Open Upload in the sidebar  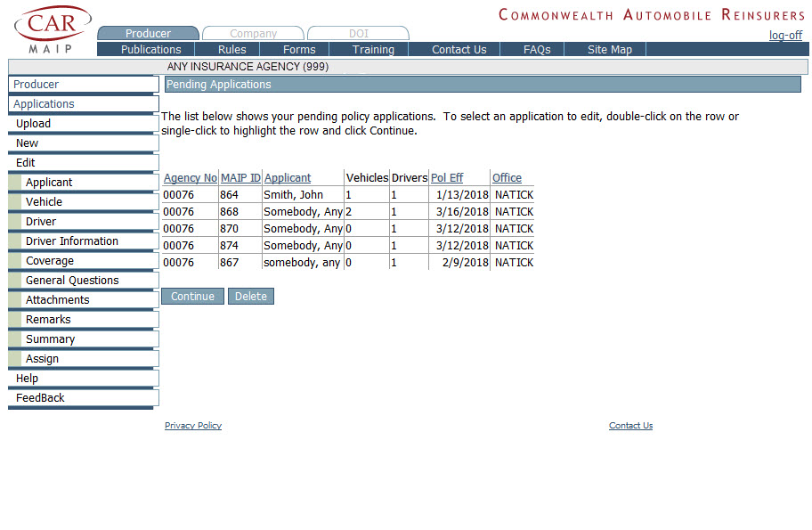click(34, 124)
